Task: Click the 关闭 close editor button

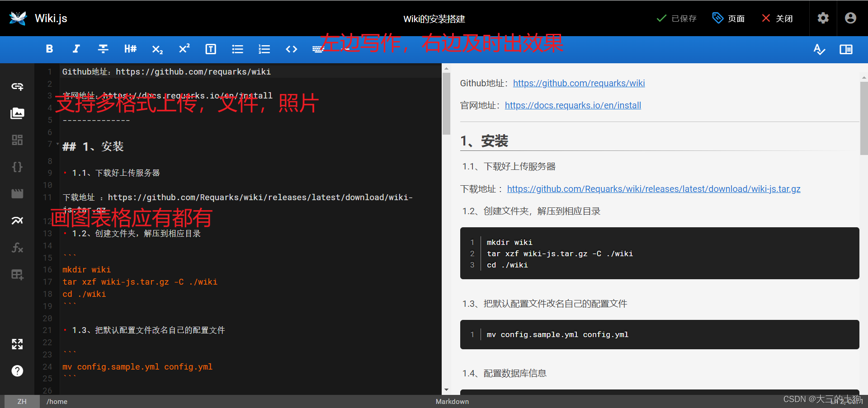Action: click(777, 19)
